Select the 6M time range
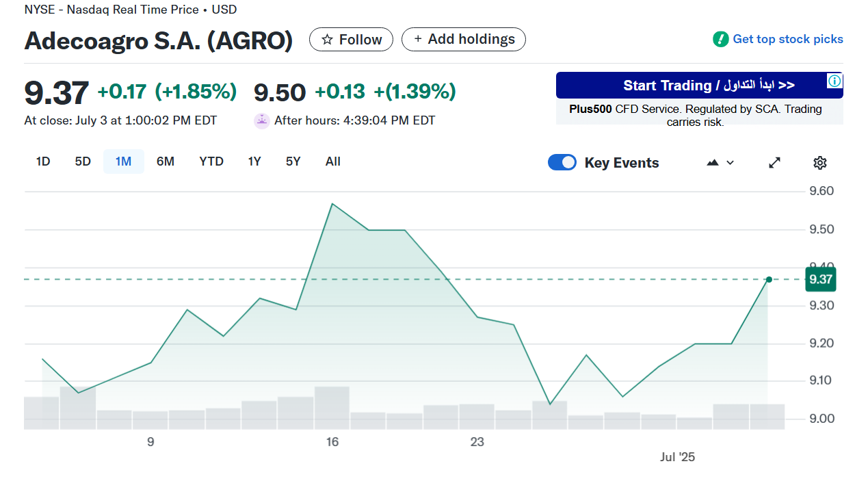Screen dimensions: 868x479 [x=166, y=161]
